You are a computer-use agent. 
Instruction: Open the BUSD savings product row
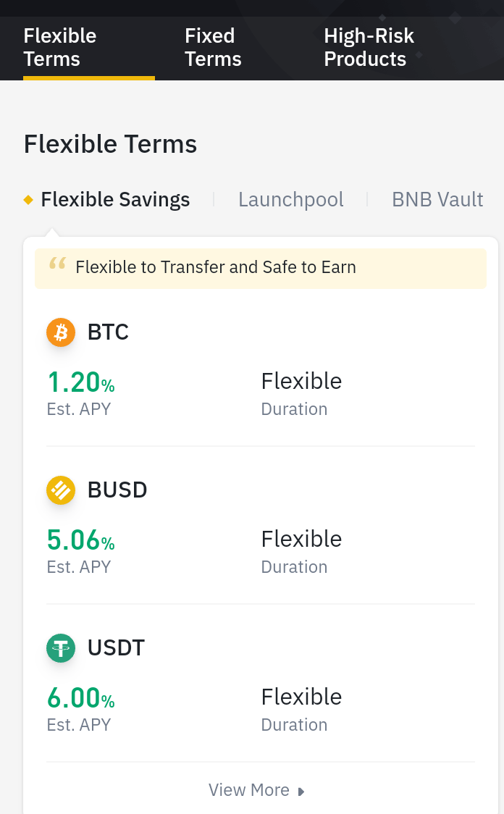coord(261,525)
